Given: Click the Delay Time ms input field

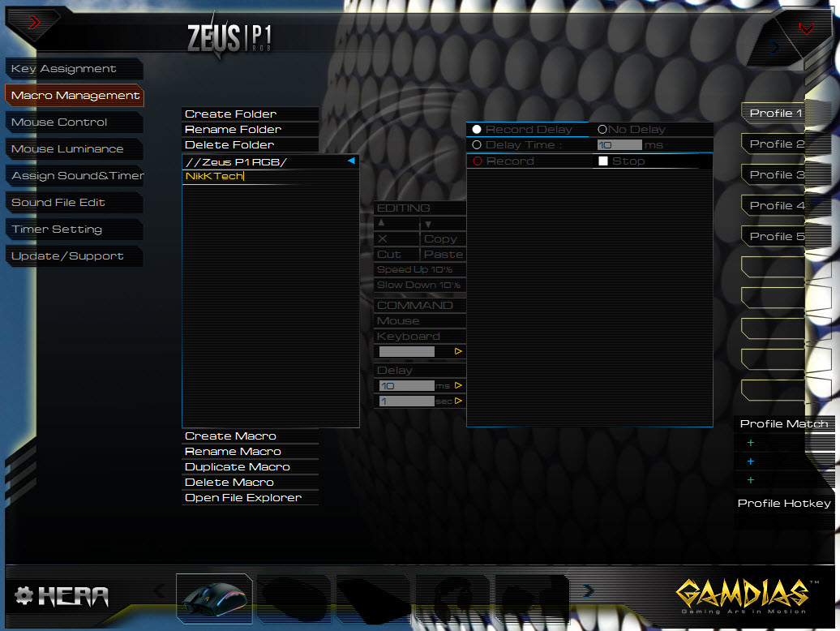Looking at the screenshot, I should (619, 144).
